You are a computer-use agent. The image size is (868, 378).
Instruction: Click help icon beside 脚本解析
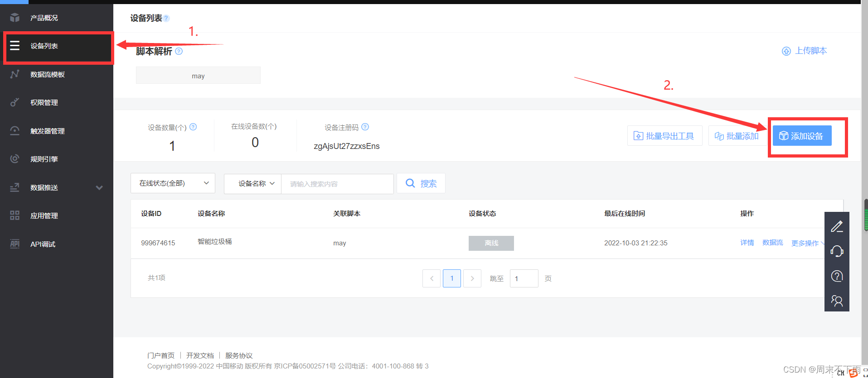click(179, 51)
